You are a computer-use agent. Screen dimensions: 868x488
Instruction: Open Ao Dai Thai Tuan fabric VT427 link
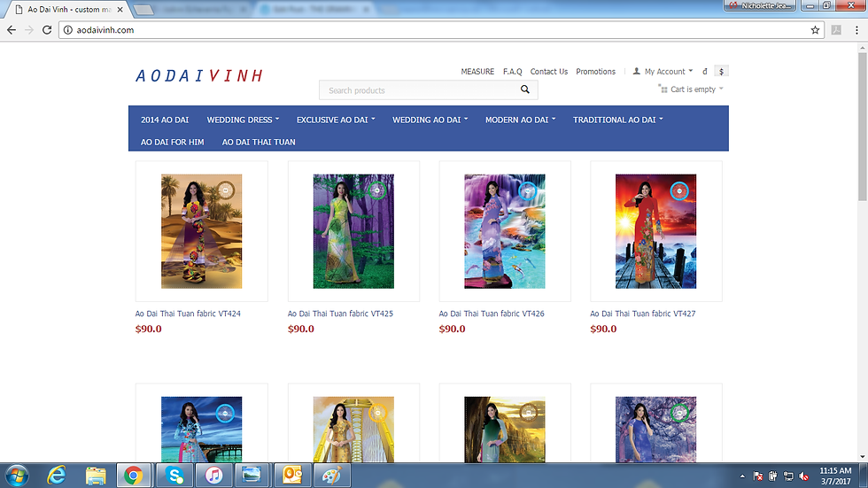tap(642, 314)
